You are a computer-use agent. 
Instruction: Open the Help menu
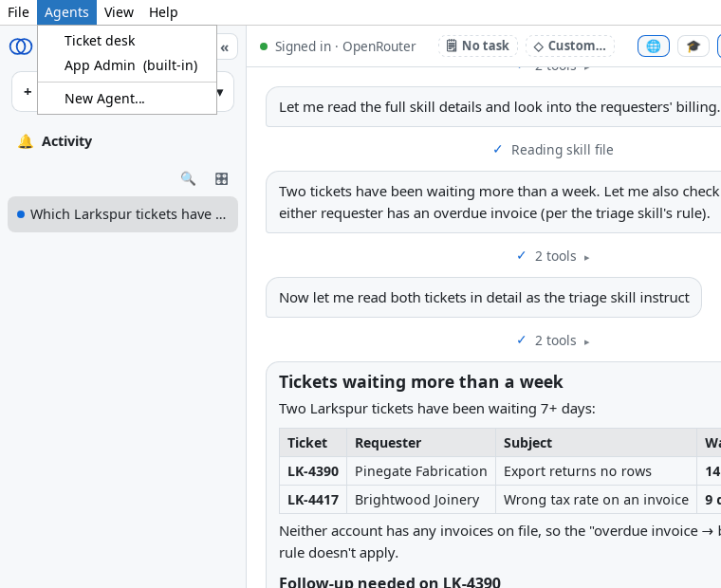pyautogui.click(x=163, y=12)
